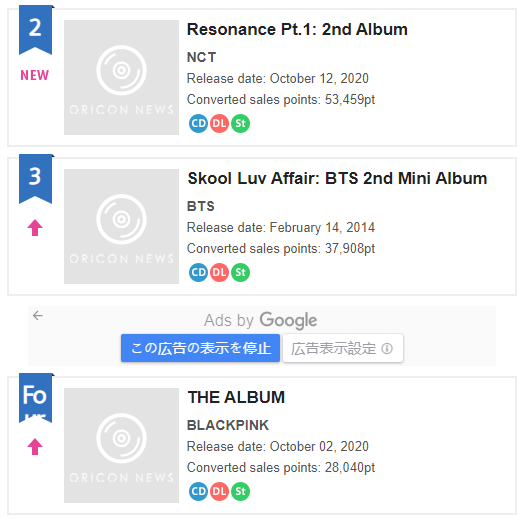Click the DL icon under BLACKPINK album

(219, 491)
